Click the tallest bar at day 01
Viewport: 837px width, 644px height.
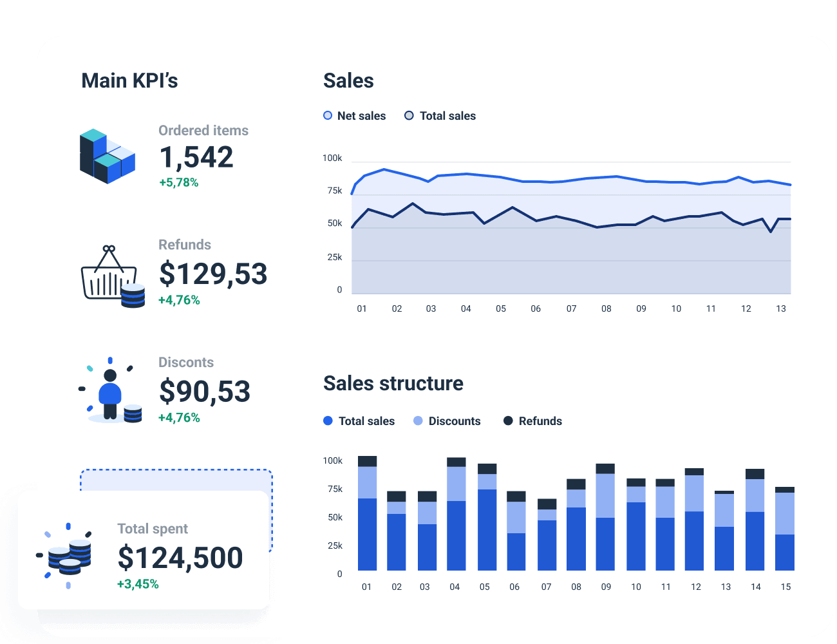[366, 515]
